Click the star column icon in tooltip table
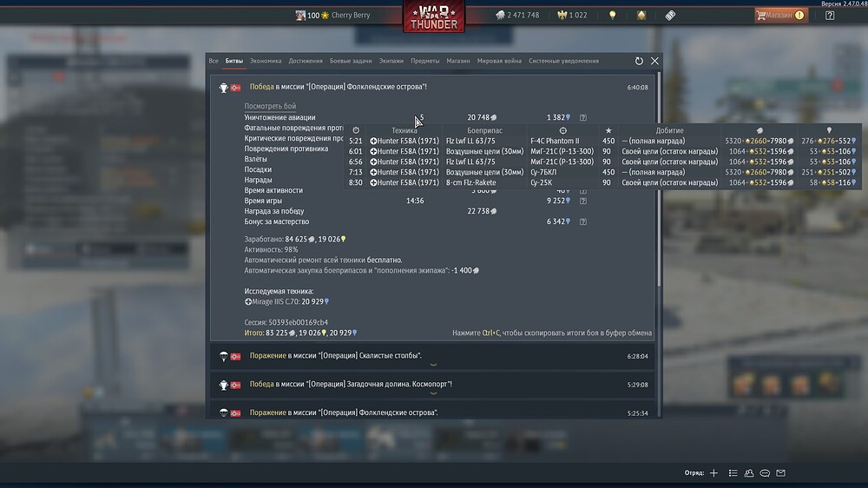The image size is (868, 488). [608, 131]
